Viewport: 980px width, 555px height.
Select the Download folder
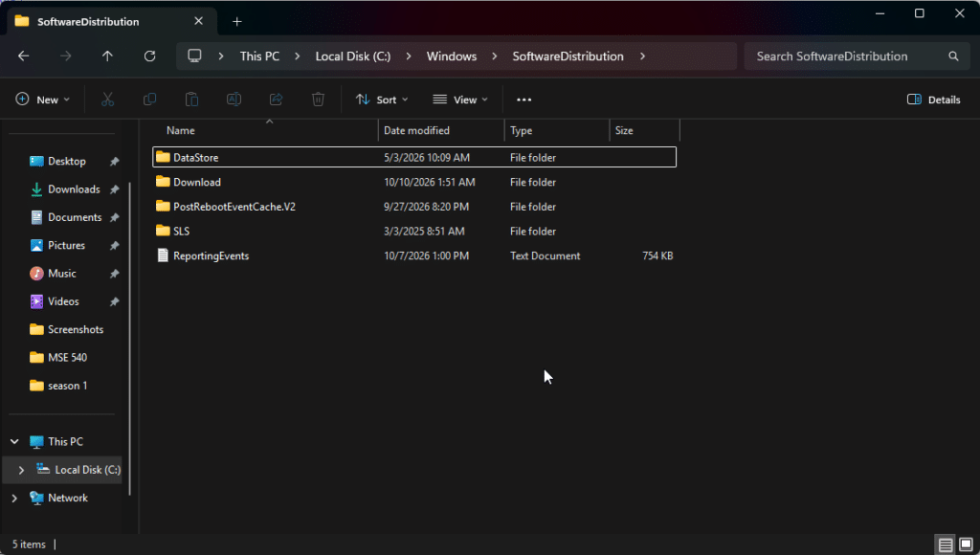point(414,182)
